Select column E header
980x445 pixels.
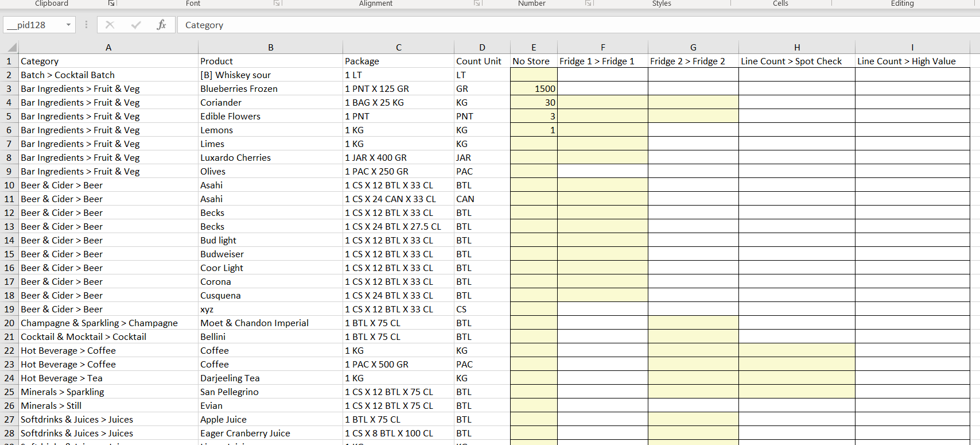click(534, 47)
